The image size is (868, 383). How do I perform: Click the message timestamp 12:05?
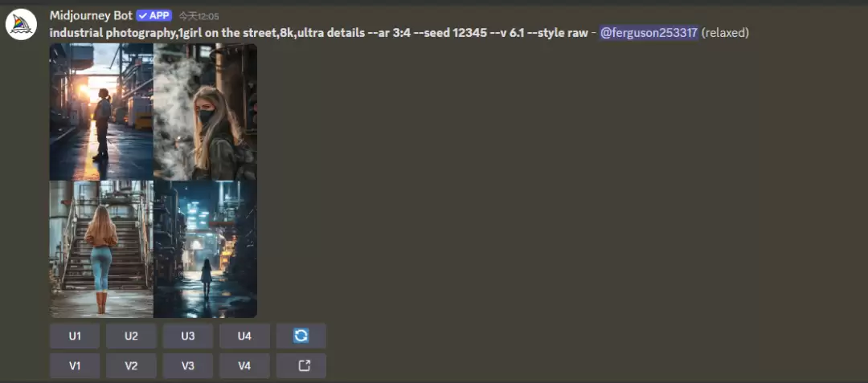(x=199, y=16)
